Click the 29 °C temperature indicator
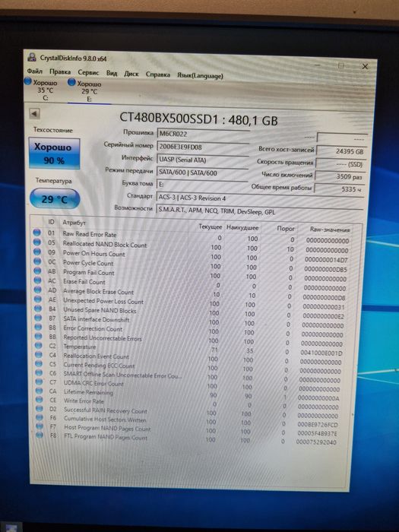Image resolution: width=399 pixels, height=532 pixels. click(55, 199)
